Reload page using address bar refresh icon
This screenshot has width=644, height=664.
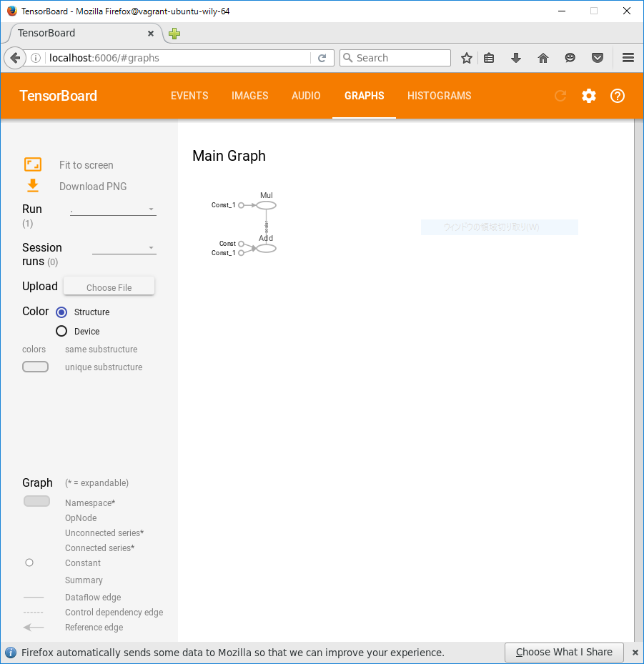click(x=322, y=58)
